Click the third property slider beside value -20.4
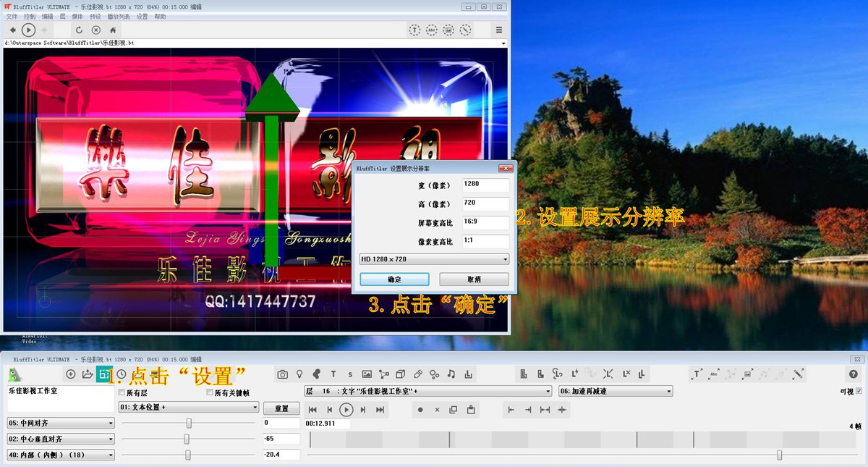 [x=190, y=455]
